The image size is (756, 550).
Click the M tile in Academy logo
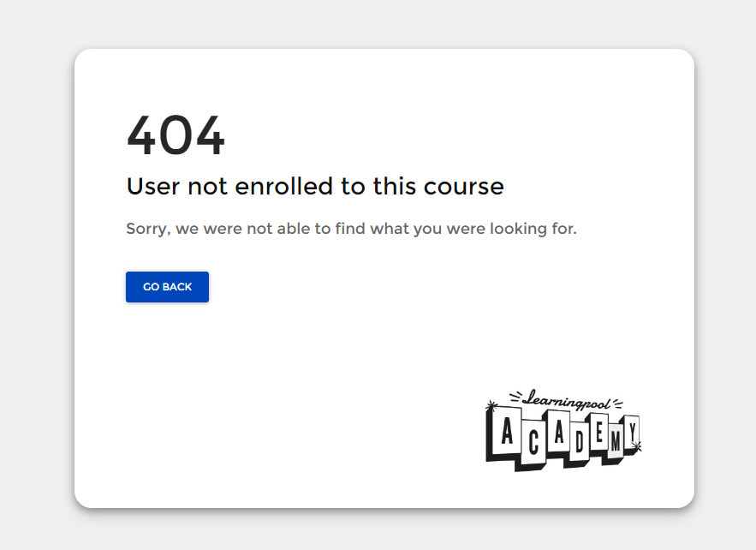616,440
